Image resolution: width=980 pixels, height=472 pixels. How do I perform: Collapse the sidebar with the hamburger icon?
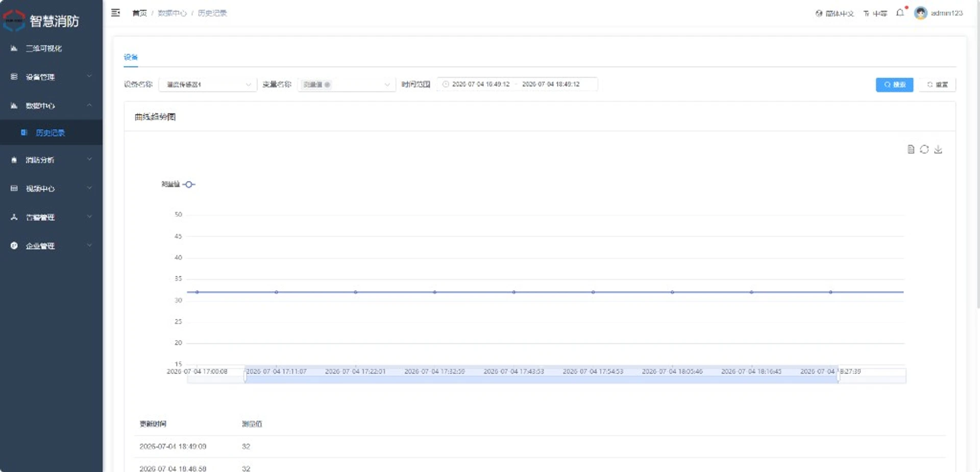(x=116, y=13)
